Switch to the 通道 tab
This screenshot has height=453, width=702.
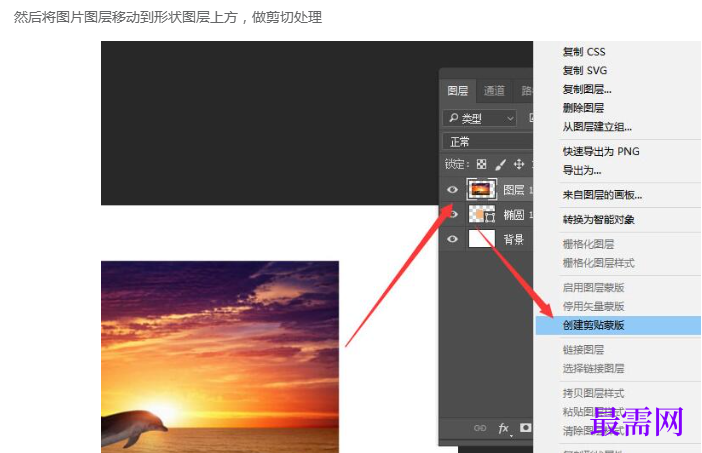(x=494, y=91)
